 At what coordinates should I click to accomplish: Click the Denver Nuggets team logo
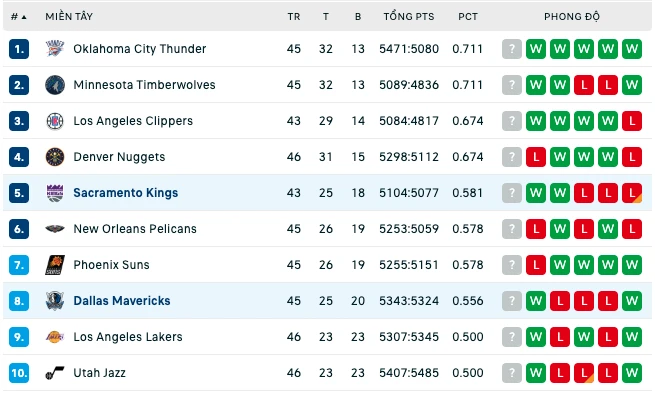pos(55,157)
